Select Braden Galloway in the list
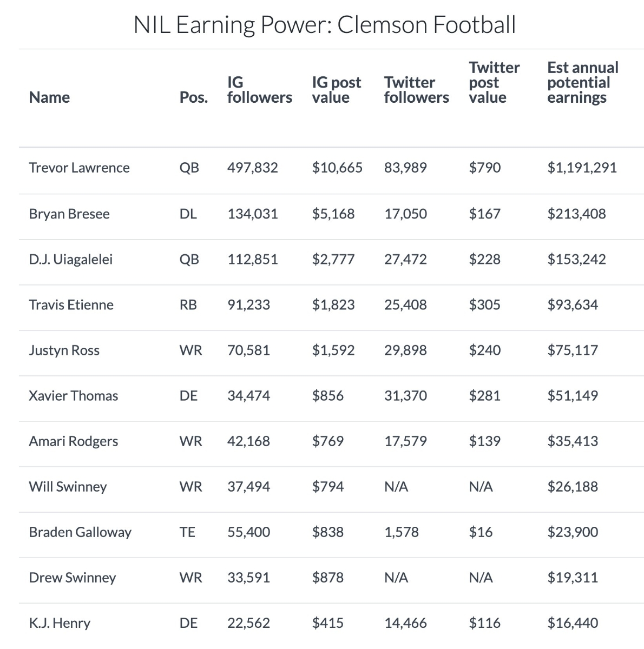This screenshot has width=644, height=649. click(80, 532)
